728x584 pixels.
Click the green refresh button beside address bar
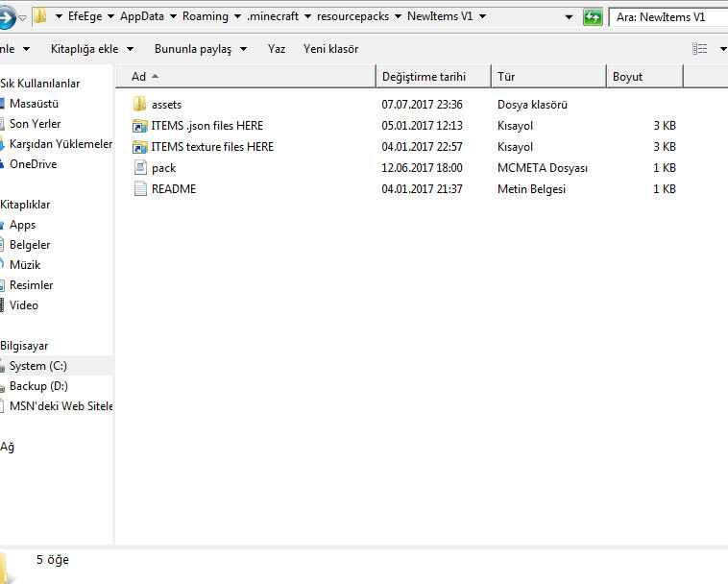click(x=593, y=17)
